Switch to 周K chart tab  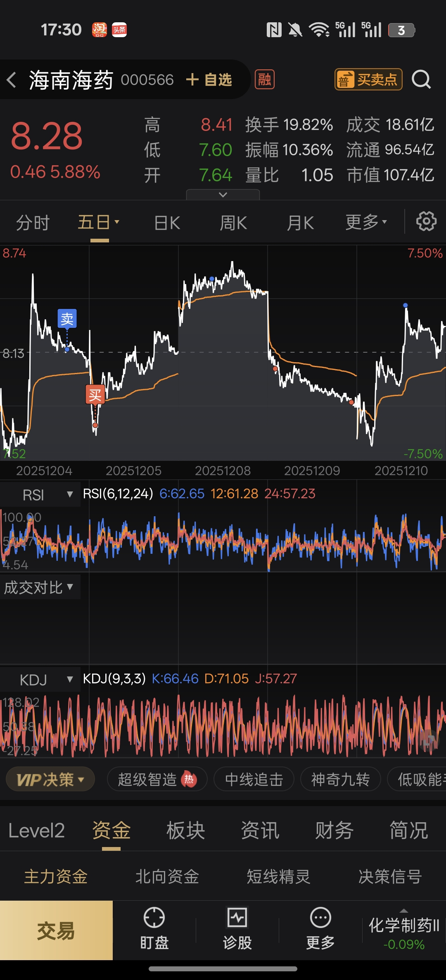click(233, 223)
